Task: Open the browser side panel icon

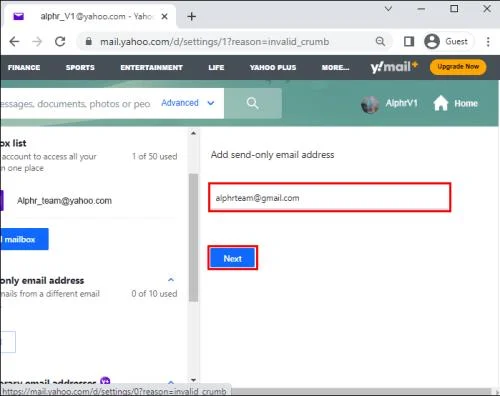Action: pyautogui.click(x=409, y=41)
